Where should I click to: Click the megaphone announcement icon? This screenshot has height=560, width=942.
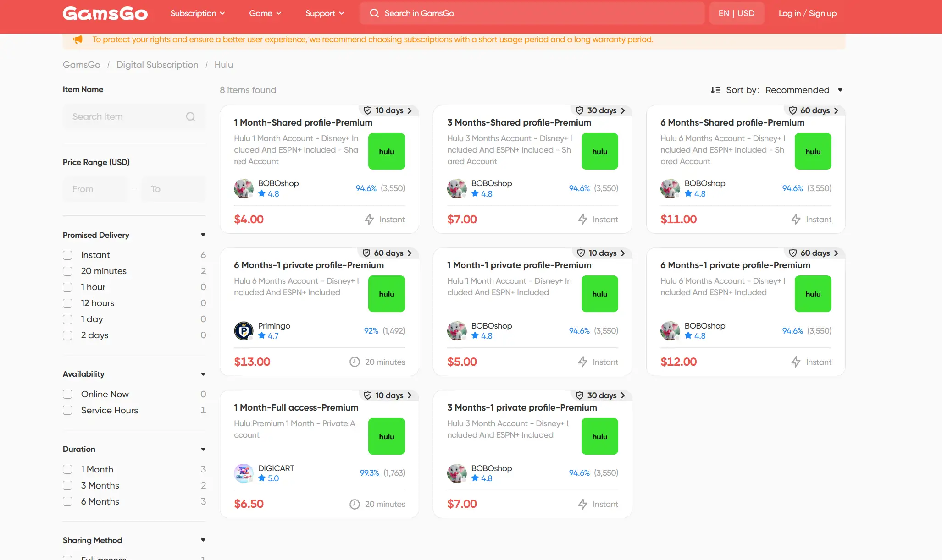pos(78,39)
